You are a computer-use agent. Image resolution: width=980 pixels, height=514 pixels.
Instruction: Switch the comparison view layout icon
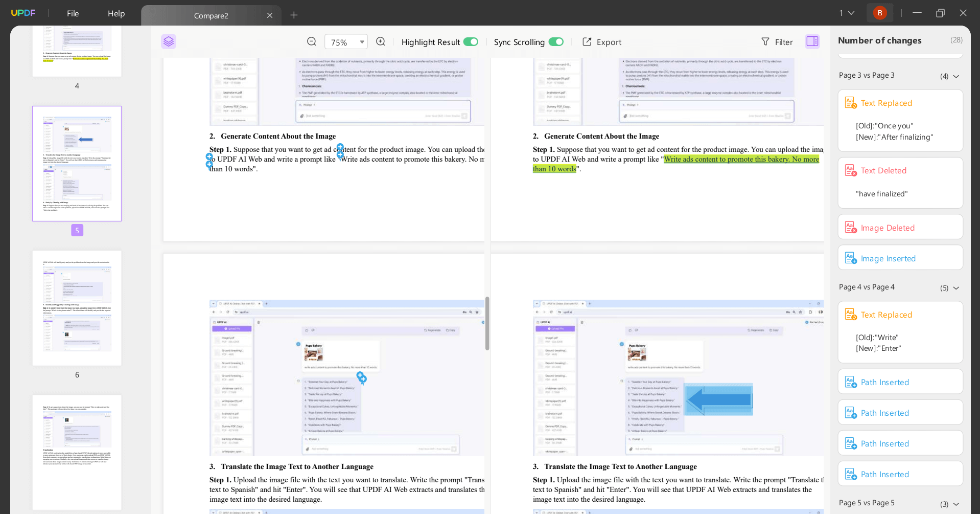tap(812, 41)
